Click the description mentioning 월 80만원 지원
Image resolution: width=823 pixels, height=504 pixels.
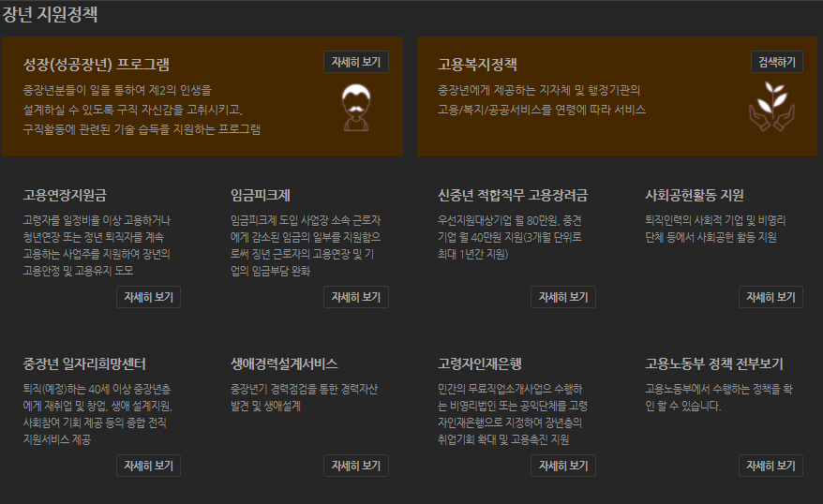point(510,237)
